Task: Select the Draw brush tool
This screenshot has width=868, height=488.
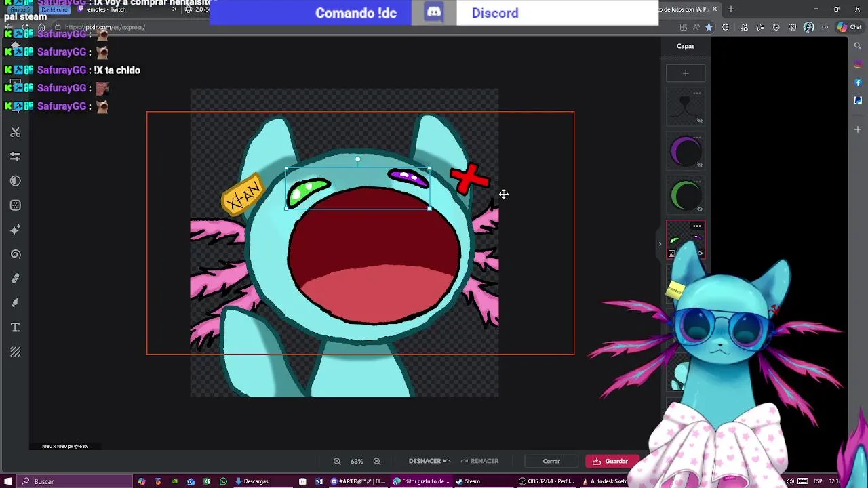Action: 16,303
